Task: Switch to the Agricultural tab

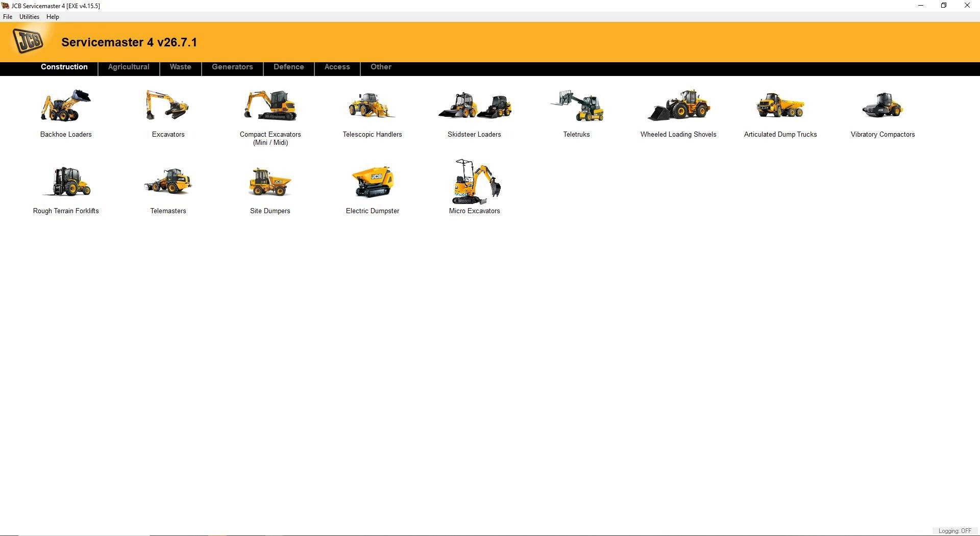Action: (129, 67)
